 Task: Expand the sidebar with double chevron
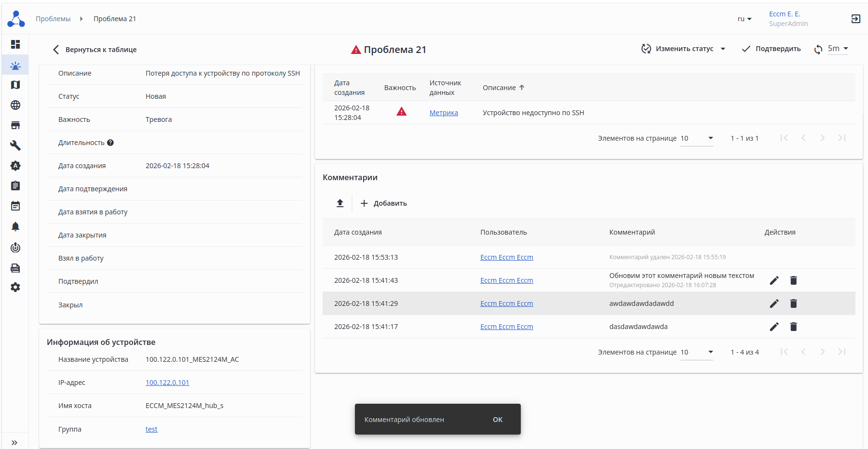[14, 443]
